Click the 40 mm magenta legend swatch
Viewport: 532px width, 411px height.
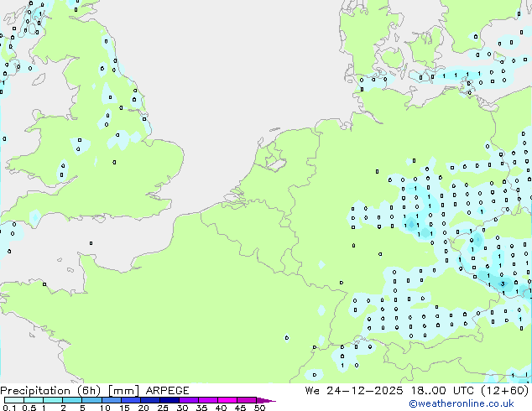(231, 400)
